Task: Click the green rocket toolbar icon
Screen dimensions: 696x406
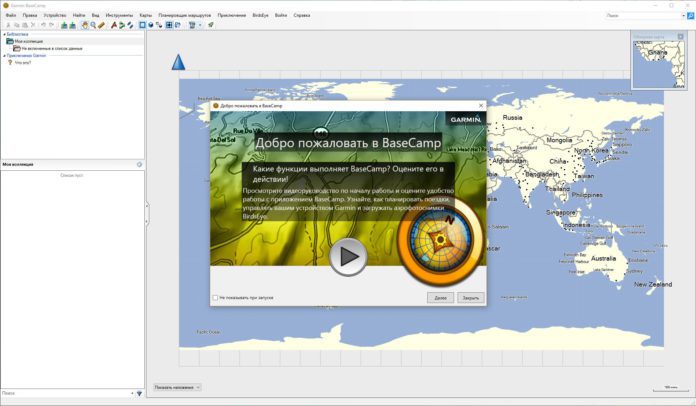Action: click(x=211, y=25)
